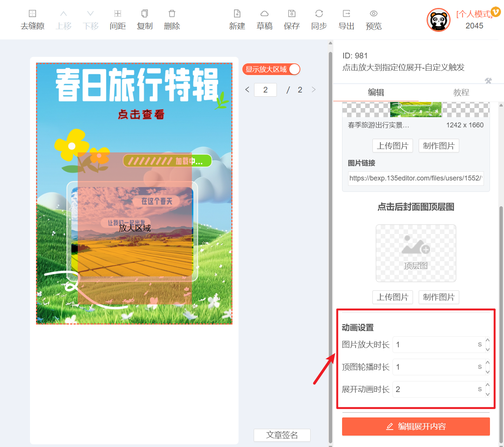
Task: Go to previous page arrow
Action: pos(247,90)
